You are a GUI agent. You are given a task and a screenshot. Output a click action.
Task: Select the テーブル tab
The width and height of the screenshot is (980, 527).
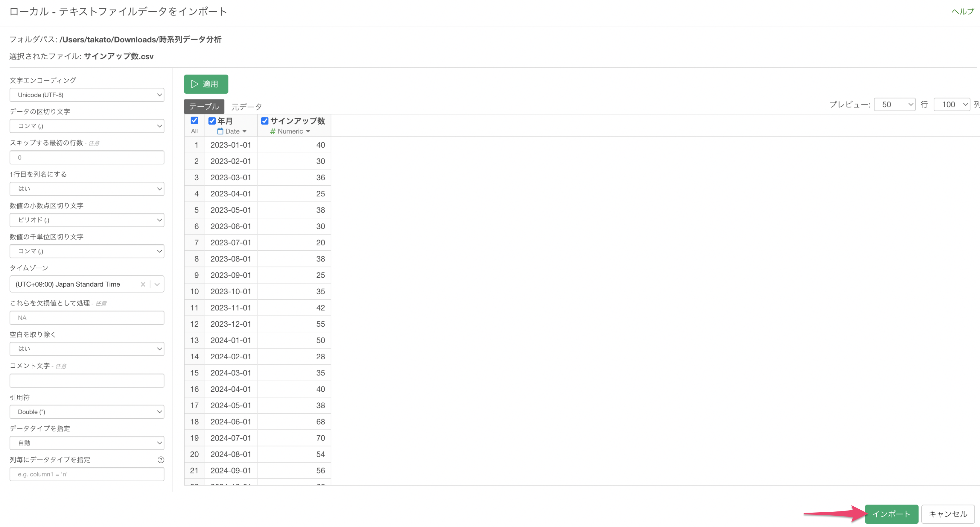tap(204, 106)
